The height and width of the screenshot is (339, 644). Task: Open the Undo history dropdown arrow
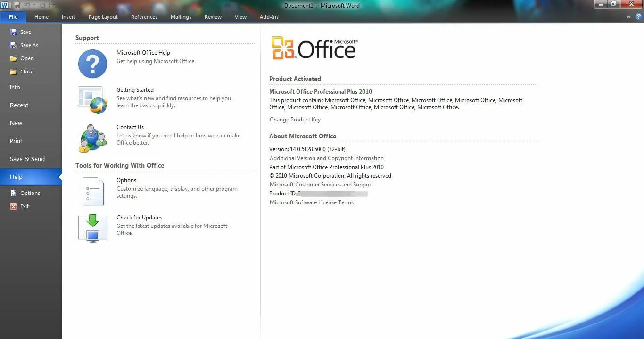tap(34, 5)
